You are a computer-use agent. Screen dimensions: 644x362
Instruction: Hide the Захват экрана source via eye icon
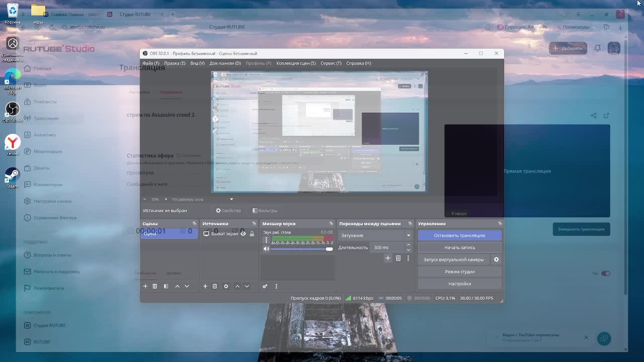coord(243,234)
